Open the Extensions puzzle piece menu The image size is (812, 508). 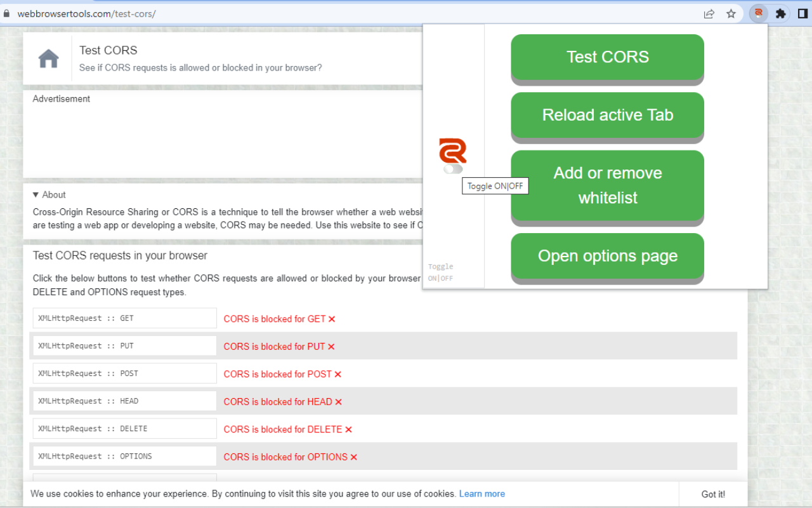coord(780,13)
